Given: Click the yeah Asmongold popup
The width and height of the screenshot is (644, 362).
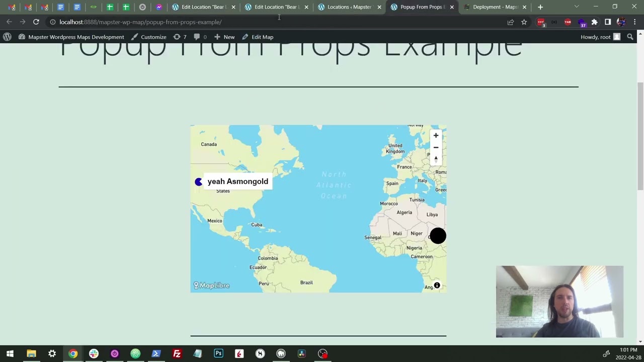Looking at the screenshot, I should coord(237,182).
